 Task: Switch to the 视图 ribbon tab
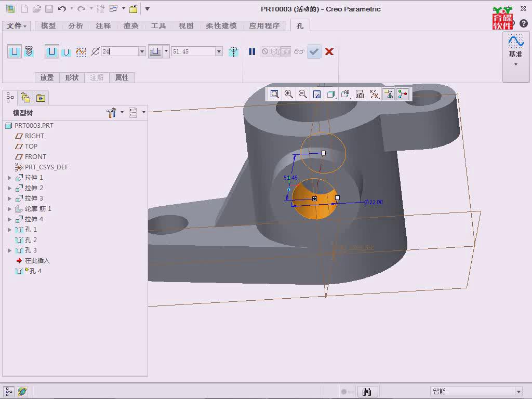(x=186, y=26)
